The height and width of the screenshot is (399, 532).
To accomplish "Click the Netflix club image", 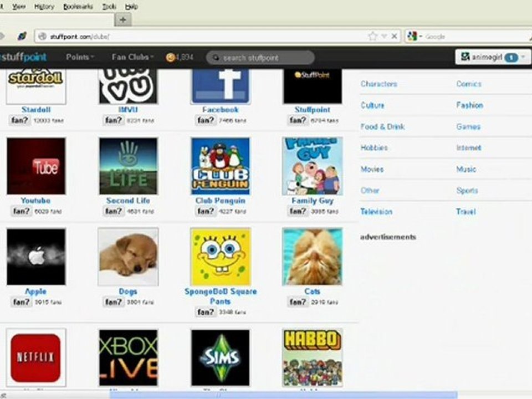I will (36, 357).
